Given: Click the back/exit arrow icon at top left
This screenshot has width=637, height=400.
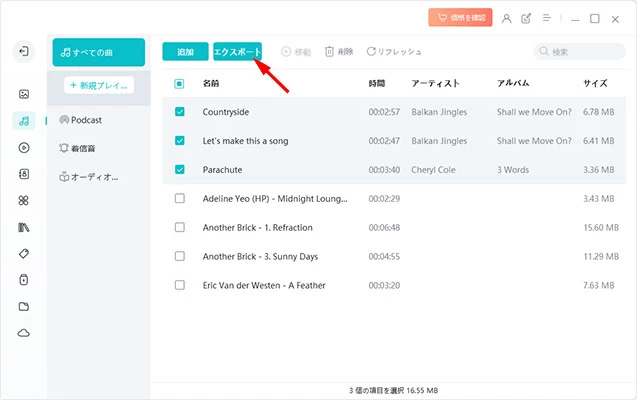Looking at the screenshot, I should coord(24,52).
